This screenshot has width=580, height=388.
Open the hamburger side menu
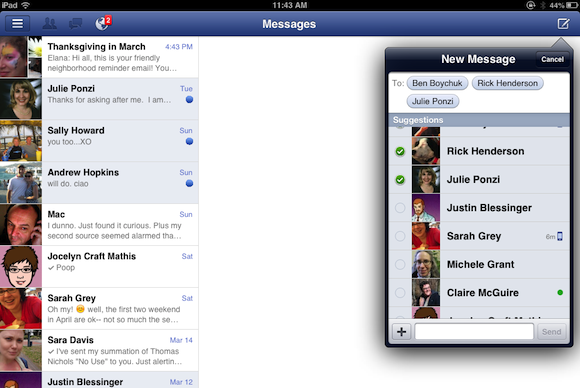pos(17,24)
